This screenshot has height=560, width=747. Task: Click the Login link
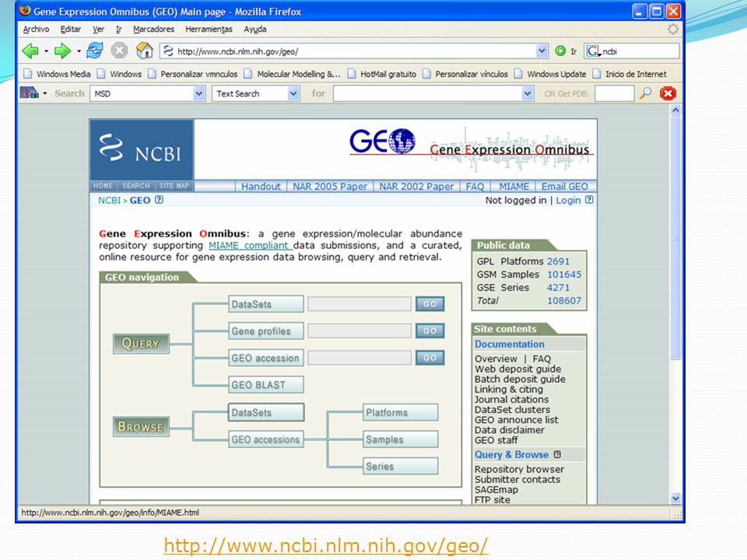(568, 200)
